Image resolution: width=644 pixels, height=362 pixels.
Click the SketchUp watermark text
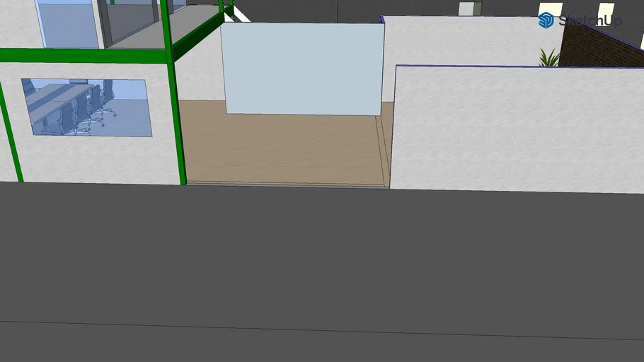click(590, 21)
